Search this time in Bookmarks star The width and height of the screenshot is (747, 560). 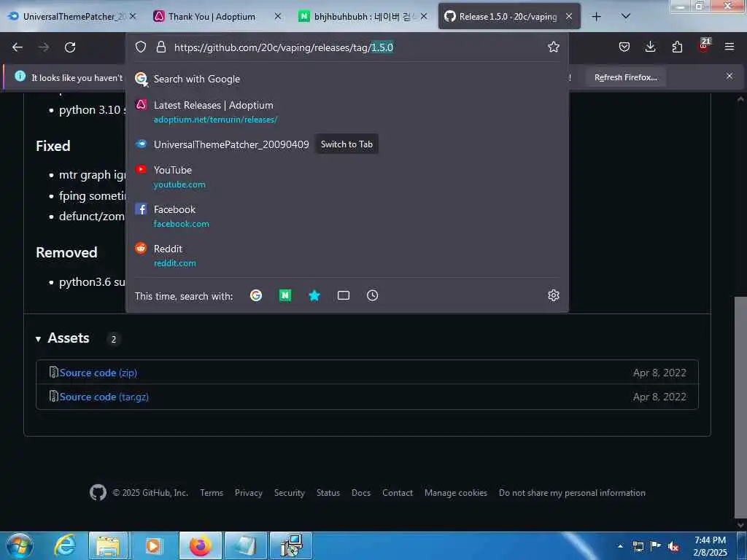(314, 295)
